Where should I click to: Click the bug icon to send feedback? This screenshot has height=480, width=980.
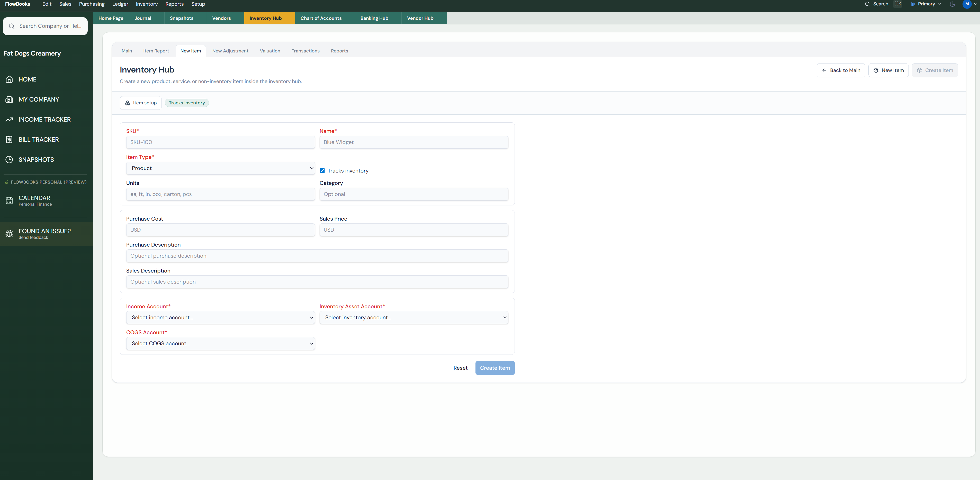10,233
